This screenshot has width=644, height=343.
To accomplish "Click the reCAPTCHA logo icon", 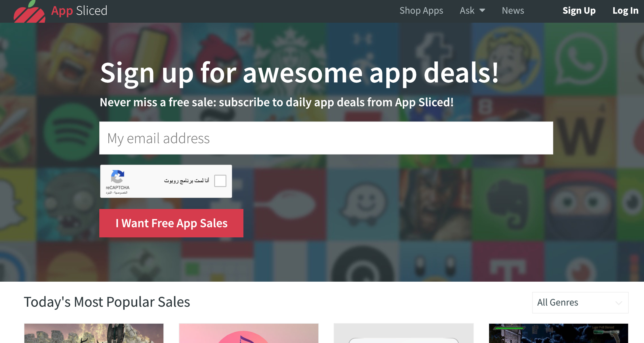I will coord(117,177).
